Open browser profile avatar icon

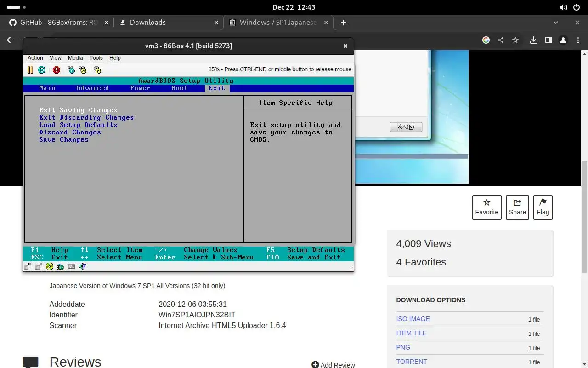point(563,40)
